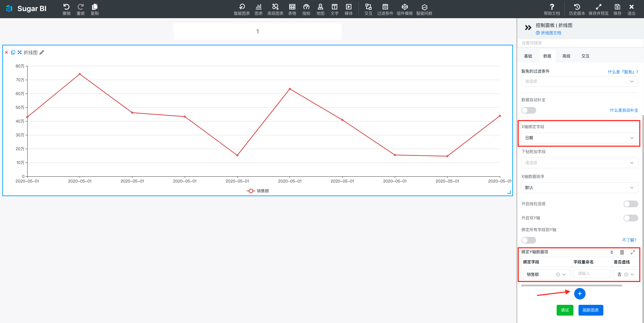Click 保存并预览 save and preview

coord(599,9)
